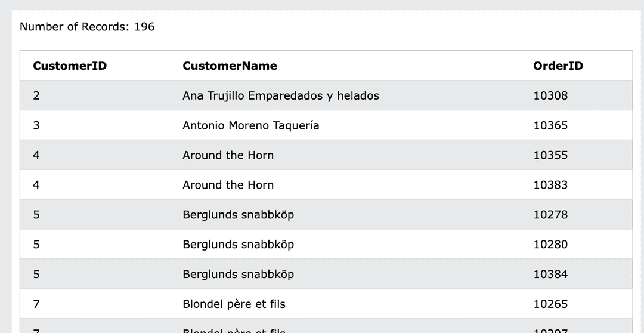644x333 pixels.
Task: Click the CustomerName column header
Action: point(230,66)
